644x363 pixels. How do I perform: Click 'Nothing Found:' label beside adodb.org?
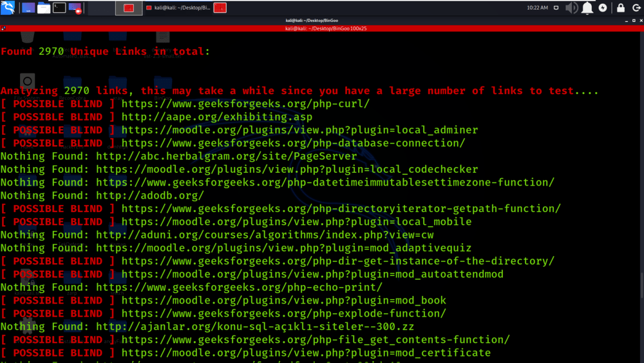(45, 195)
